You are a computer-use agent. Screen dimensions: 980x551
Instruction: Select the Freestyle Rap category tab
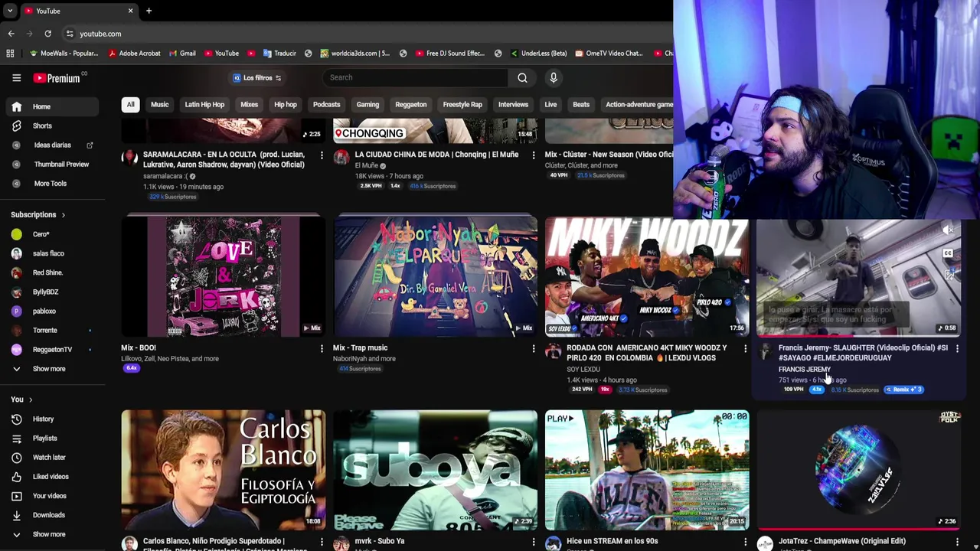point(462,105)
